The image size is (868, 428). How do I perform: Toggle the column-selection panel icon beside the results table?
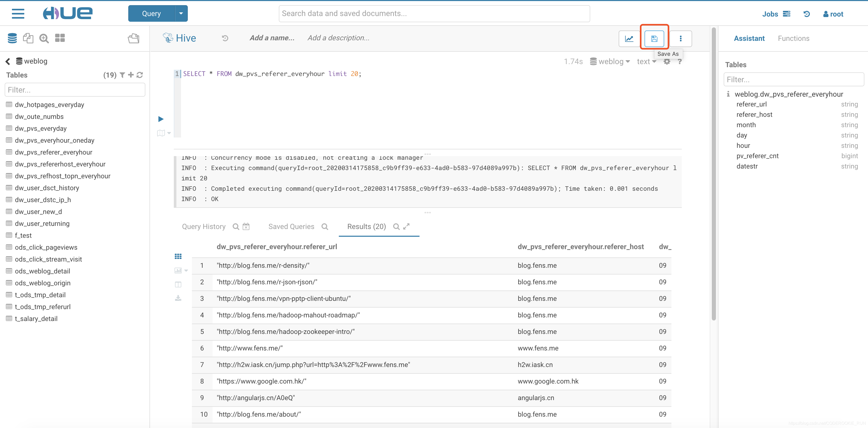coord(178,285)
